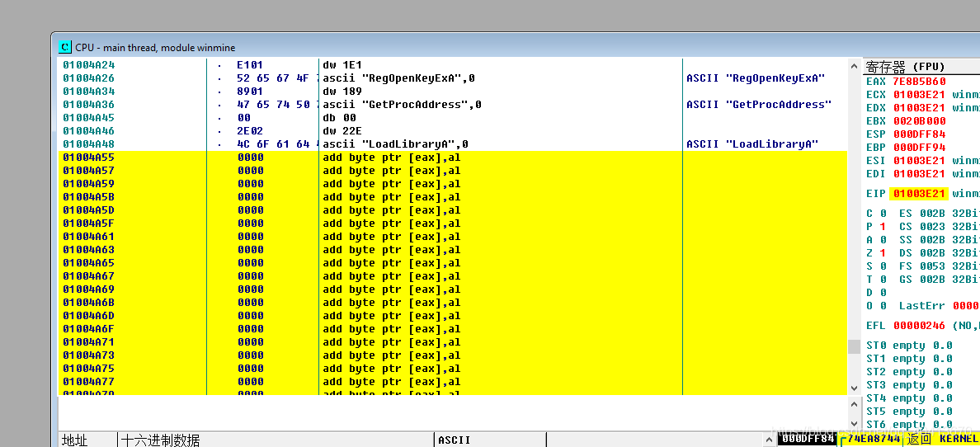Click ST0 empty 0.0 FPU register
This screenshot has width=980, height=447.
(x=909, y=345)
